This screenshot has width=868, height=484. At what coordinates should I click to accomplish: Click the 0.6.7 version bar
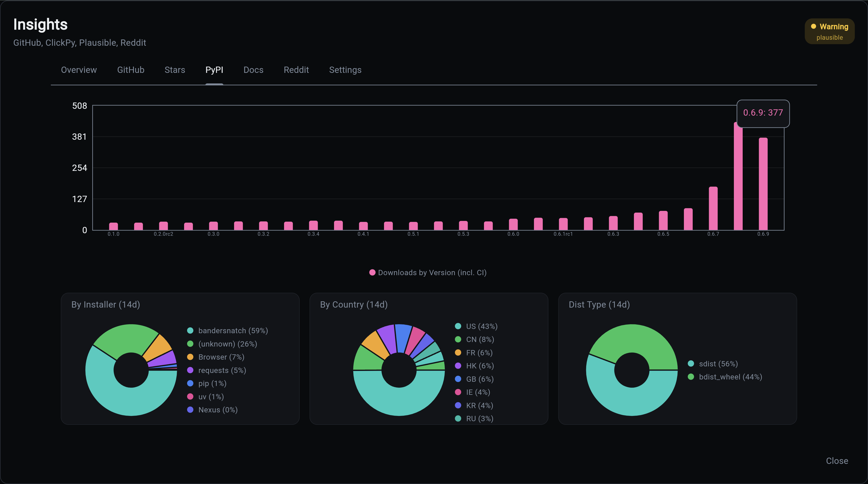pyautogui.click(x=713, y=208)
